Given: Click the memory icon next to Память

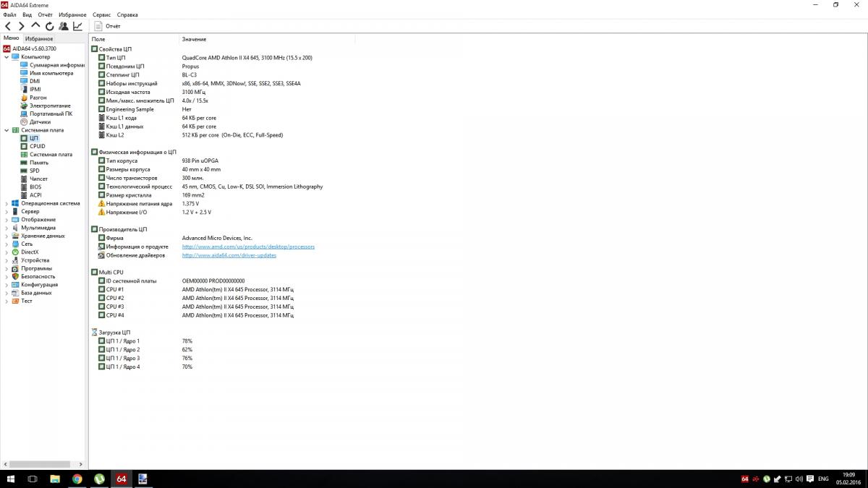Looking at the screenshot, I should (x=24, y=163).
